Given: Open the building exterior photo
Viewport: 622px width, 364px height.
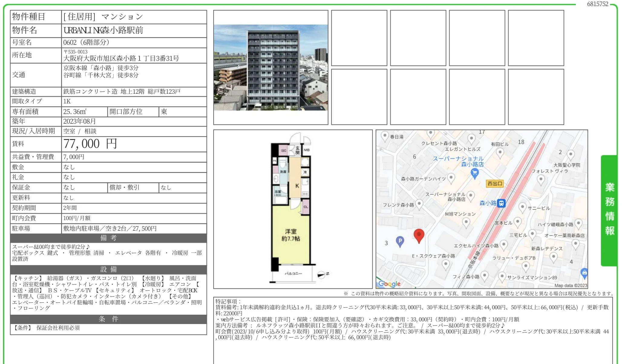Looking at the screenshot, I should (271, 68).
